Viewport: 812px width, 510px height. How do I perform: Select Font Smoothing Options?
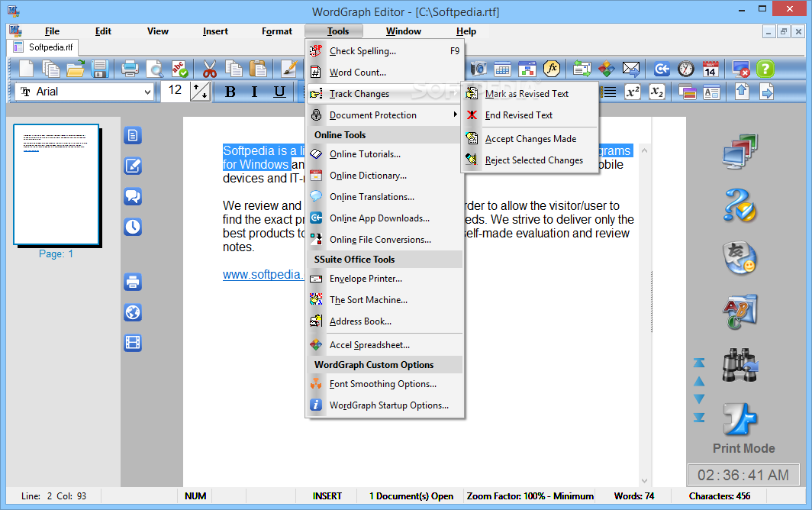pos(385,384)
